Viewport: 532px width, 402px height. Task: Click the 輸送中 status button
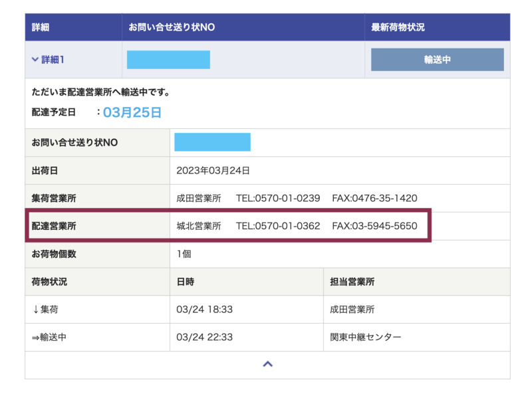(x=437, y=60)
